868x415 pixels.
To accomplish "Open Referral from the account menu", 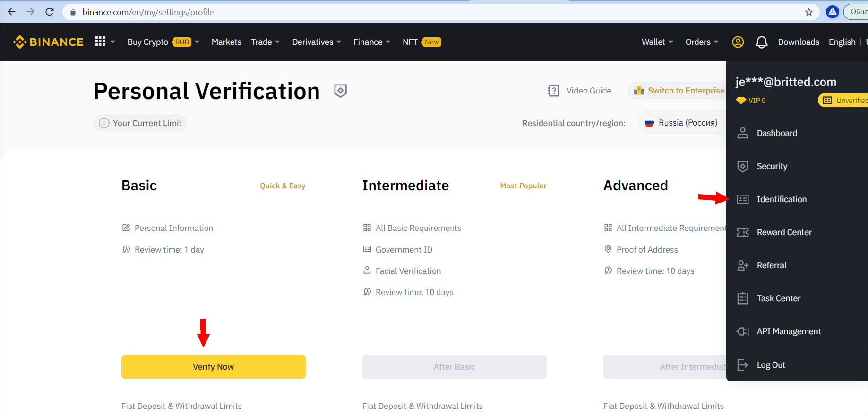I will pyautogui.click(x=772, y=265).
